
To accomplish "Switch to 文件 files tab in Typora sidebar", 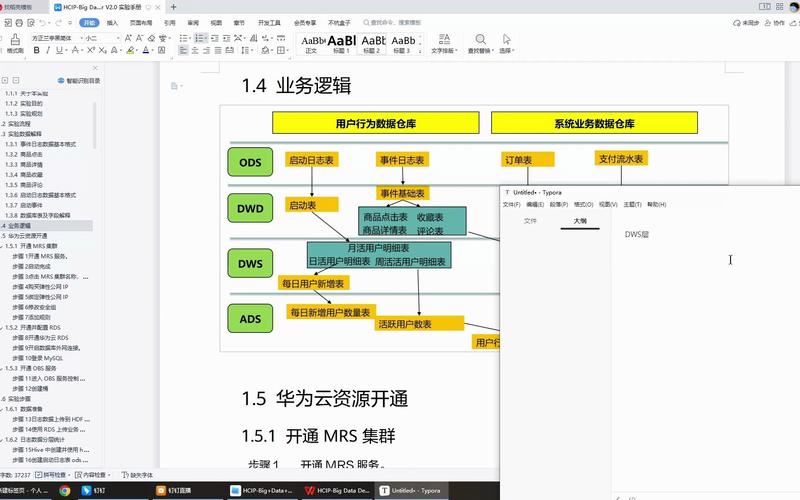I will (530, 221).
